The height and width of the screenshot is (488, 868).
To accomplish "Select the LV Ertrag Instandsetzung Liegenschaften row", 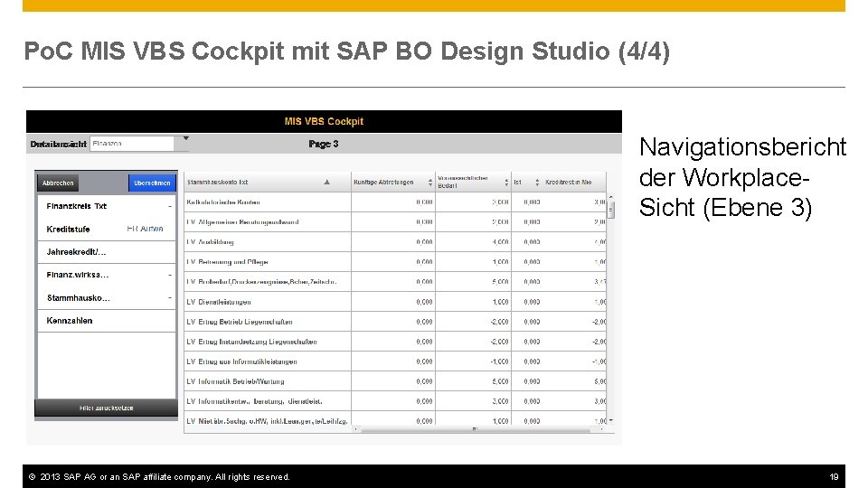I will [395, 342].
